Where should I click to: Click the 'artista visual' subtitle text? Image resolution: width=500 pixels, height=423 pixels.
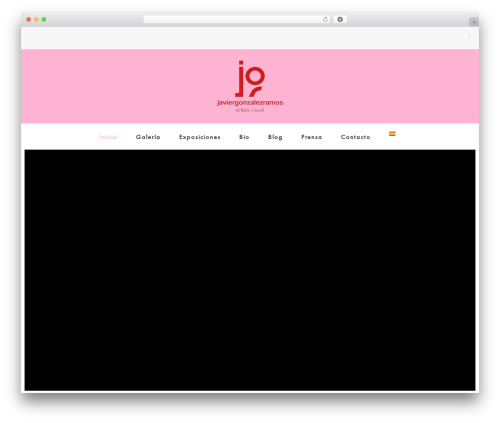point(250,110)
